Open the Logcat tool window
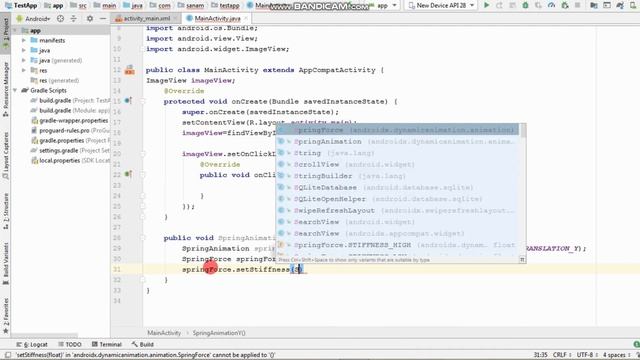This screenshot has width=640, height=360. click(x=32, y=344)
